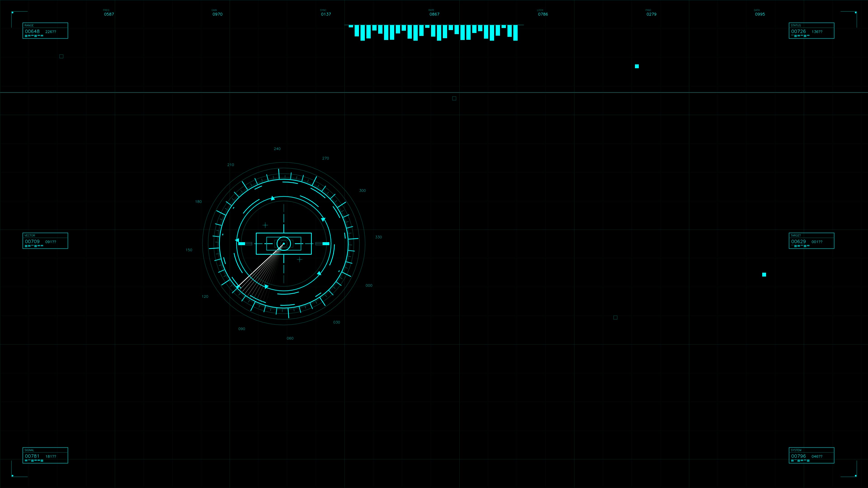Select the GAIN 0970 readout value
The image size is (868, 488).
click(x=217, y=14)
